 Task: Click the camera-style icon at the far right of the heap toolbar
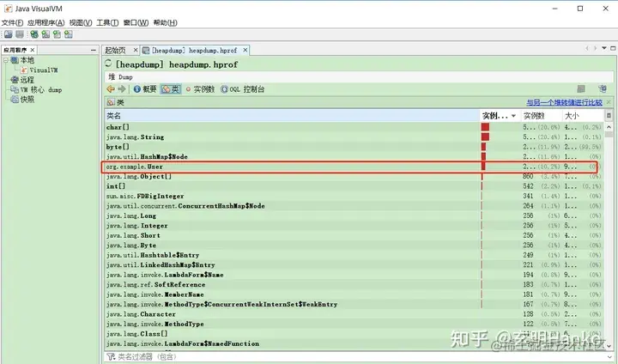coord(603,89)
